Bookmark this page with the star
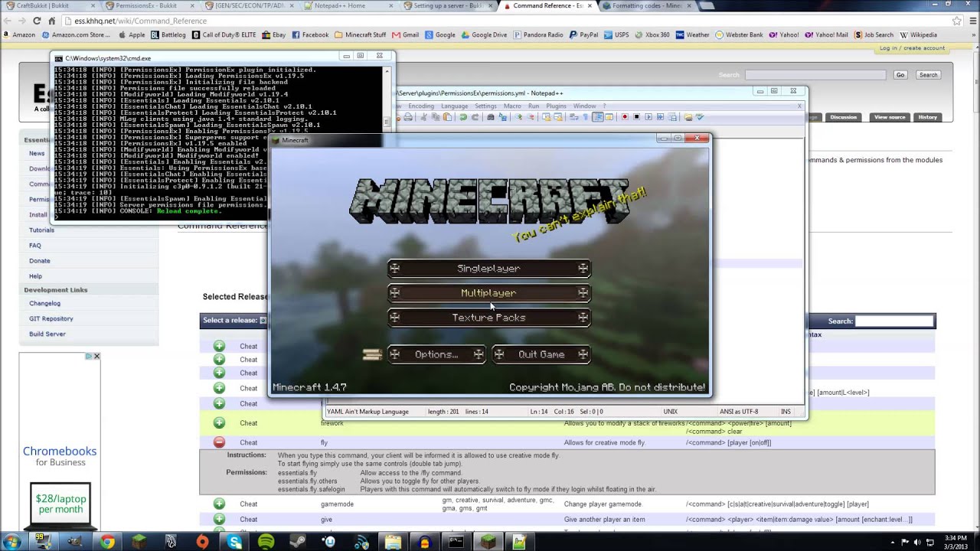 coord(956,21)
